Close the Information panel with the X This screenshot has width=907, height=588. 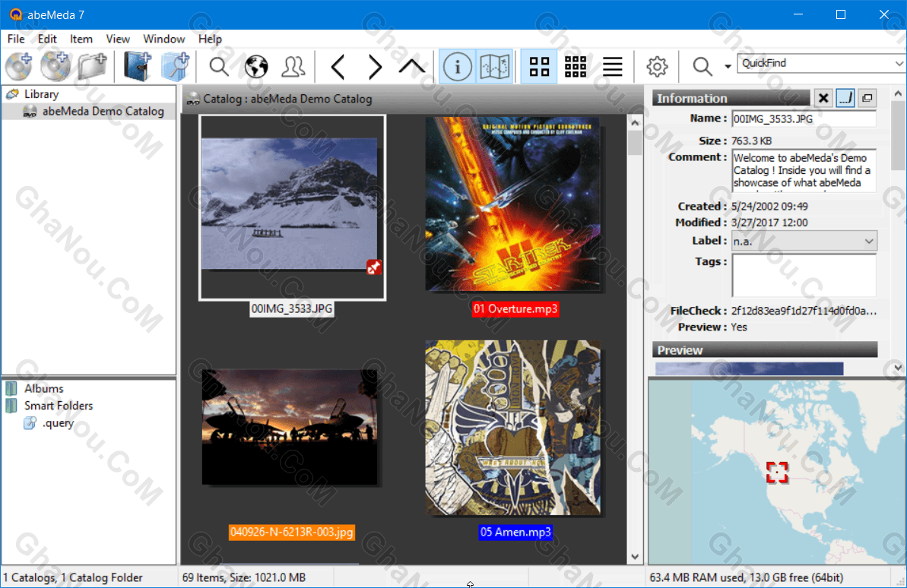823,98
